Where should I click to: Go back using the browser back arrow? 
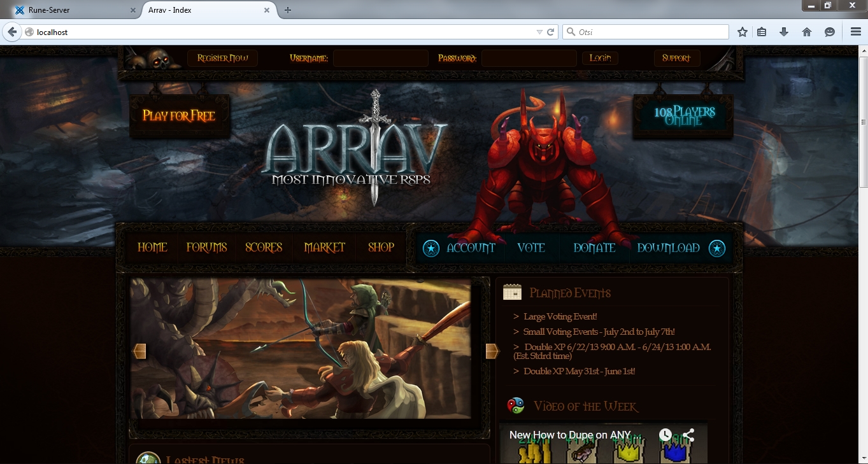tap(11, 32)
